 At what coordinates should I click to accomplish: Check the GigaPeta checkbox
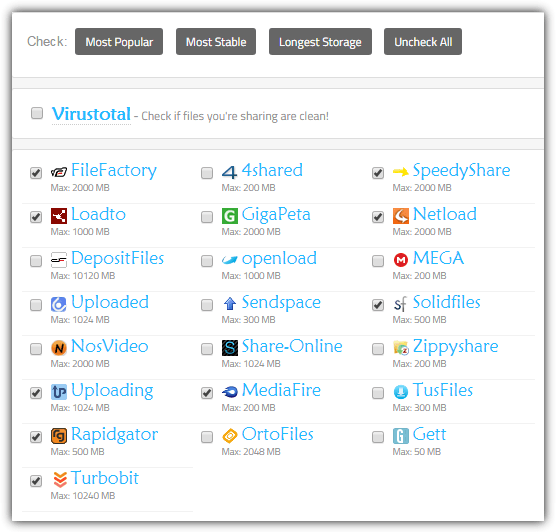pos(207,217)
